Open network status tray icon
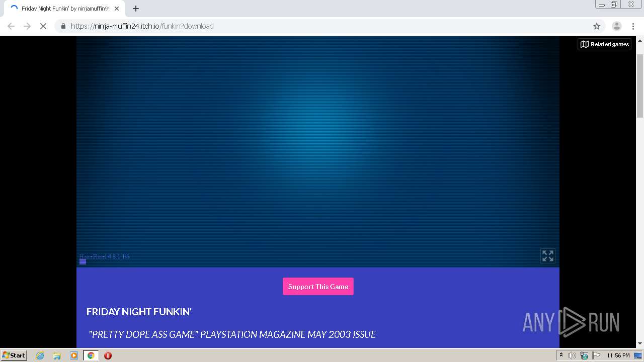 coord(584,355)
